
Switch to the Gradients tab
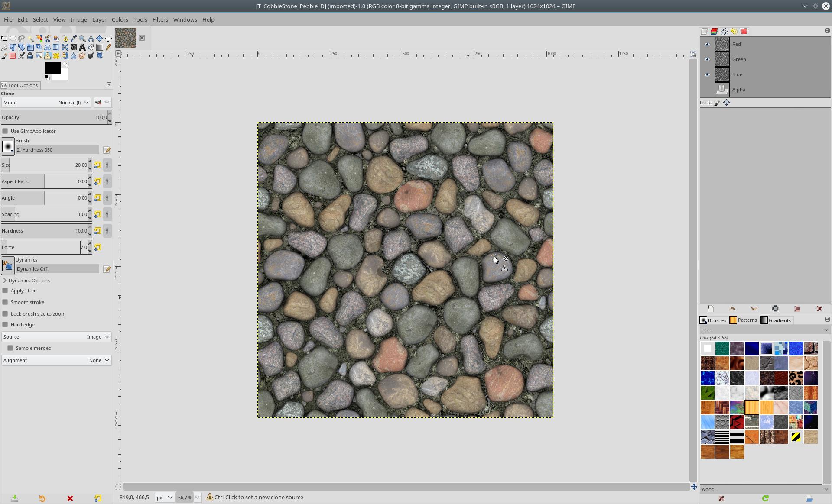pos(776,320)
